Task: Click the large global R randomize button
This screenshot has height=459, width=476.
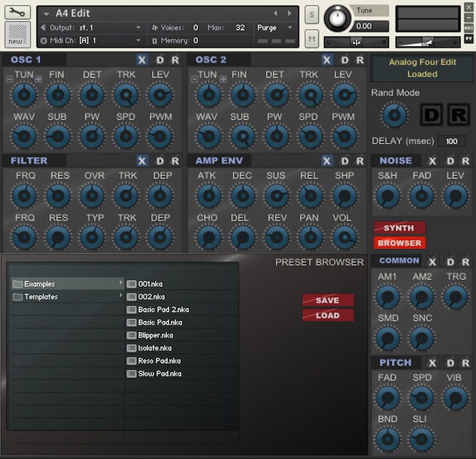Action: point(459,114)
